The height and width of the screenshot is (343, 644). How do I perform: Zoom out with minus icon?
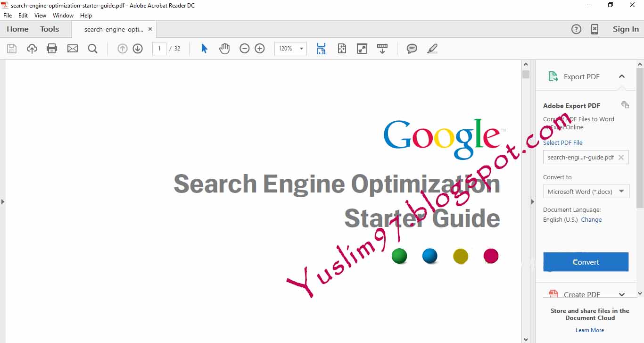(244, 49)
